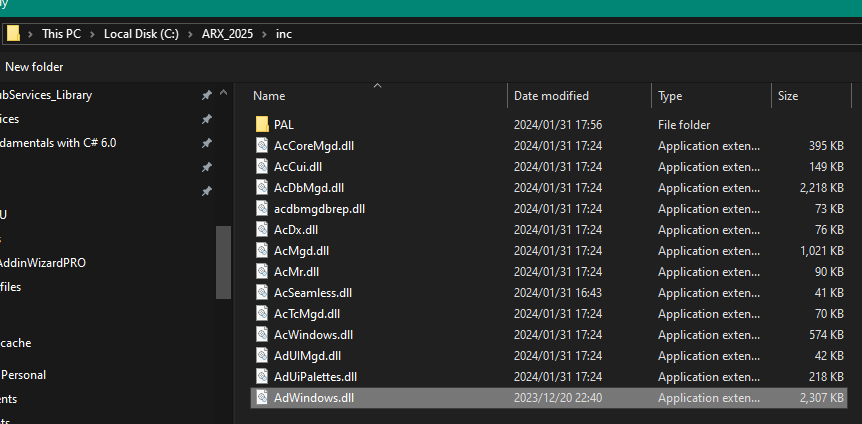This screenshot has height=424, width=862.
Task: Select the AcDx.dll file name
Action: pyautogui.click(x=296, y=230)
